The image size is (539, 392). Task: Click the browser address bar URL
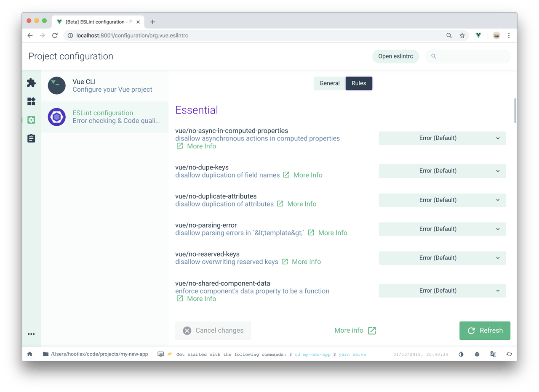click(132, 35)
